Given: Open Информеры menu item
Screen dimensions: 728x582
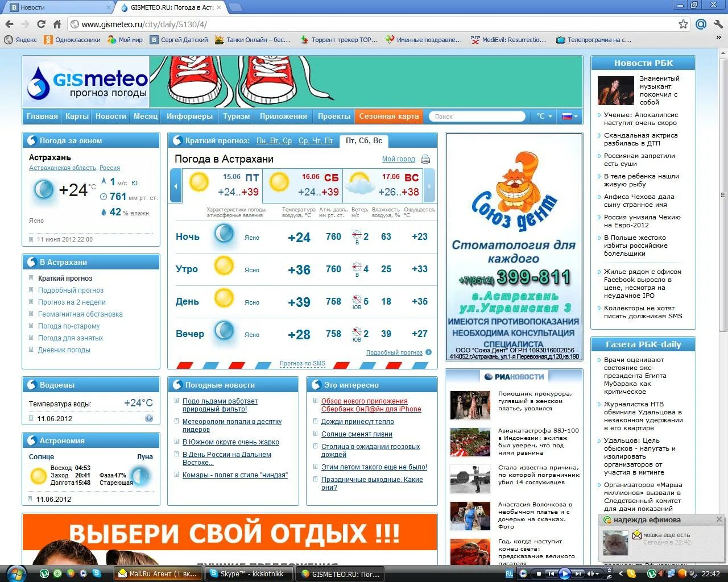Looking at the screenshot, I should pyautogui.click(x=189, y=116).
